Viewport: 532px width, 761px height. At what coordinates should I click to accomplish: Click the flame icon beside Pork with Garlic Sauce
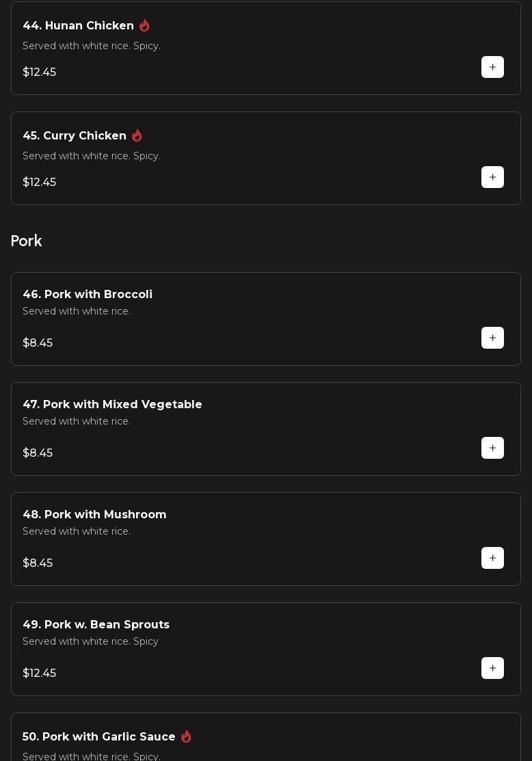pos(186,736)
